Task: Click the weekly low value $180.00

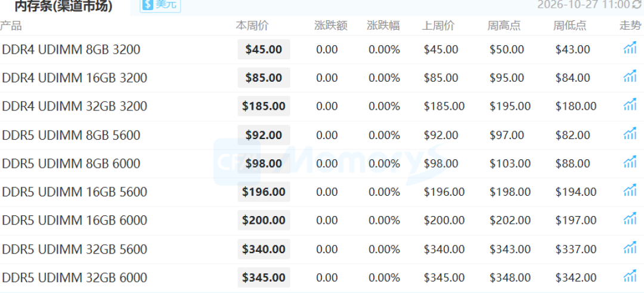Action: pos(576,106)
